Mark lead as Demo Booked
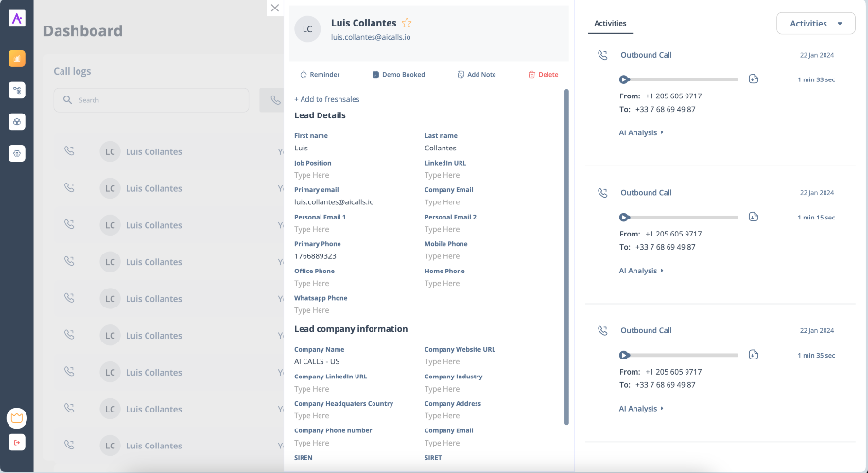The width and height of the screenshot is (868, 473). point(398,74)
